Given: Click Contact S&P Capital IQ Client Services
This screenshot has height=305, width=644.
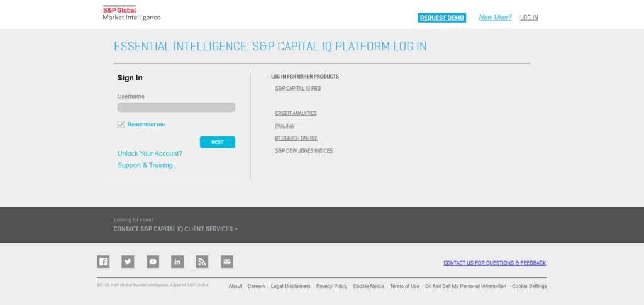Looking at the screenshot, I should [x=175, y=229].
